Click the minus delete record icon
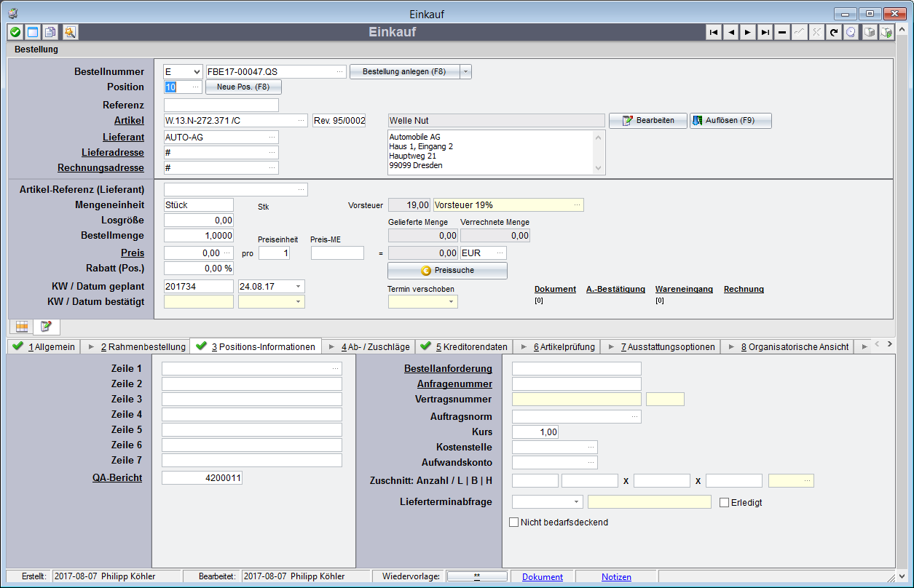Screen dimensions: 914x588 [782, 32]
